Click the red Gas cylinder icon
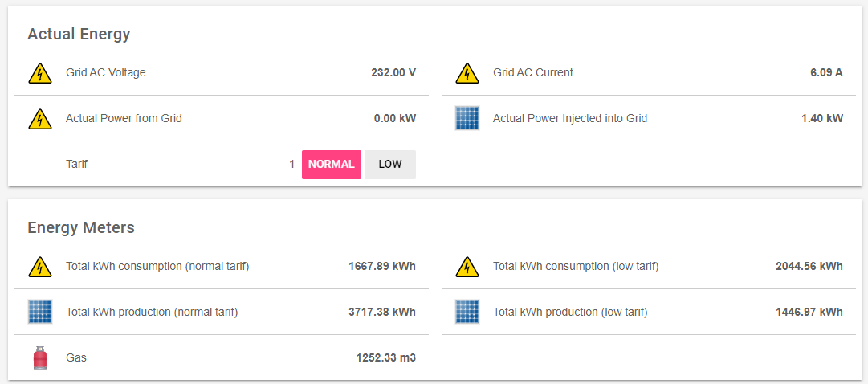Viewport: 868px width, 384px height. [x=40, y=357]
